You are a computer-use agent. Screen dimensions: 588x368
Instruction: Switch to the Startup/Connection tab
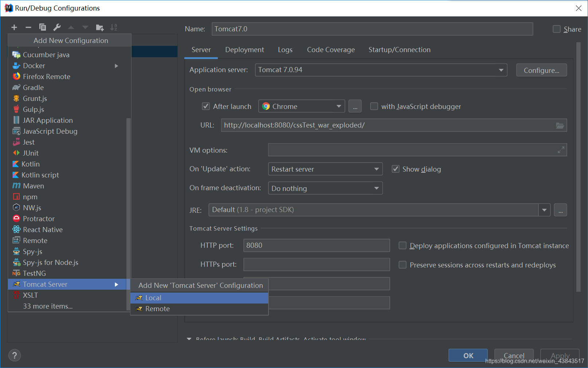point(399,50)
